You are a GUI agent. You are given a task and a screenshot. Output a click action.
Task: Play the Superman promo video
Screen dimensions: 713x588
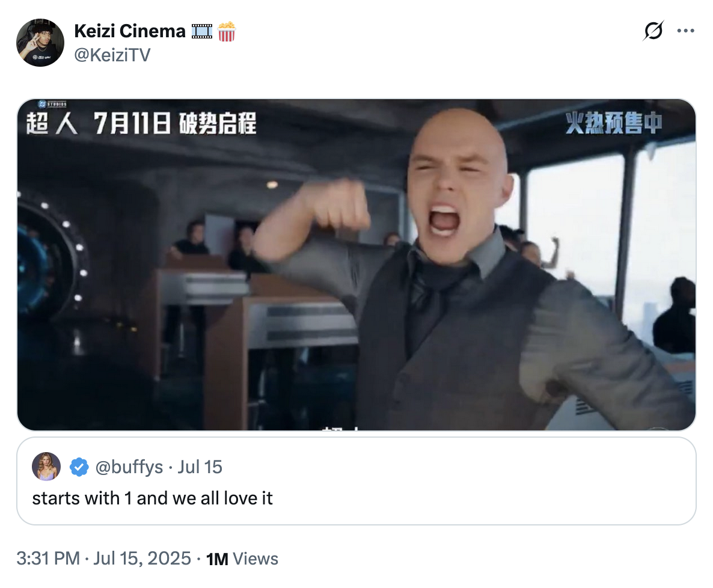[x=356, y=265]
